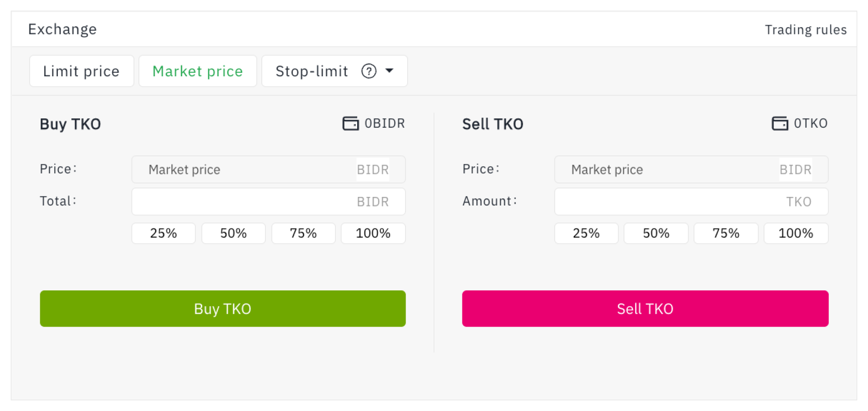This screenshot has width=868, height=411.
Task: Switch to the Limit price tab
Action: point(81,71)
